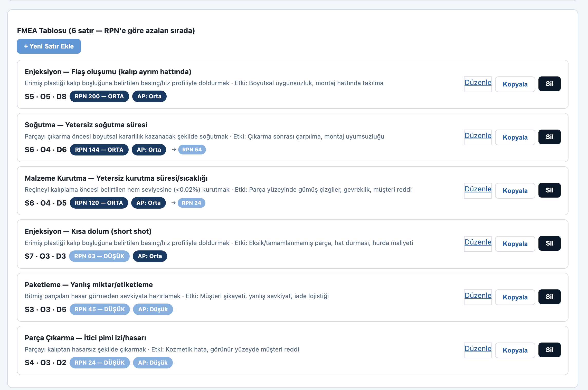The height and width of the screenshot is (390, 588).
Task: Delete the Malzeme Kurutma row
Action: pyautogui.click(x=549, y=190)
